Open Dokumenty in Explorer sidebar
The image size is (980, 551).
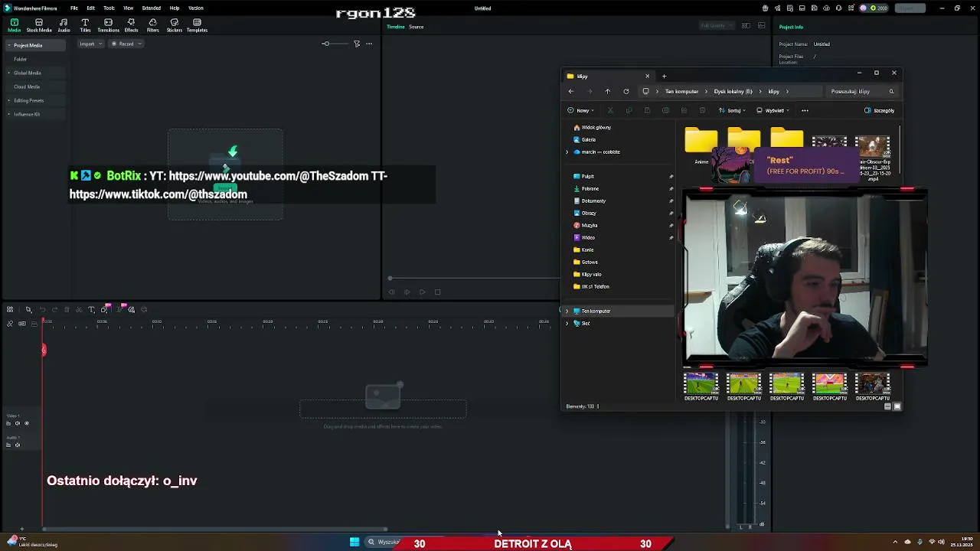click(593, 201)
